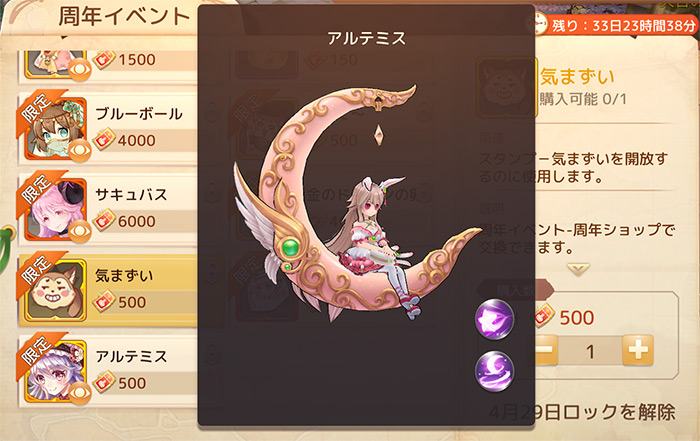This screenshot has height=441, width=700.
Task: Preview the アルテミス item via eye icon
Action: click(80, 393)
